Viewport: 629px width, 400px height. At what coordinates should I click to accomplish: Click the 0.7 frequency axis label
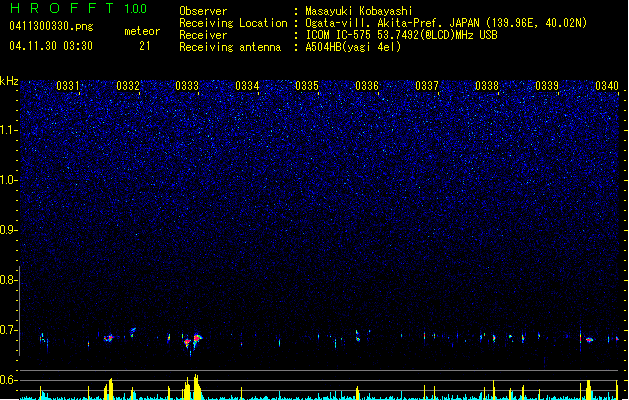click(x=9, y=330)
